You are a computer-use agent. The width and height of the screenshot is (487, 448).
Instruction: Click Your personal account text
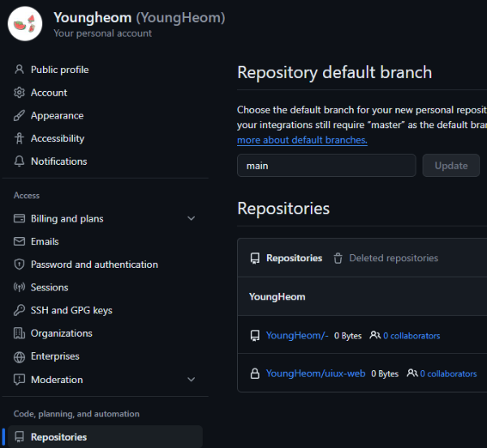103,33
